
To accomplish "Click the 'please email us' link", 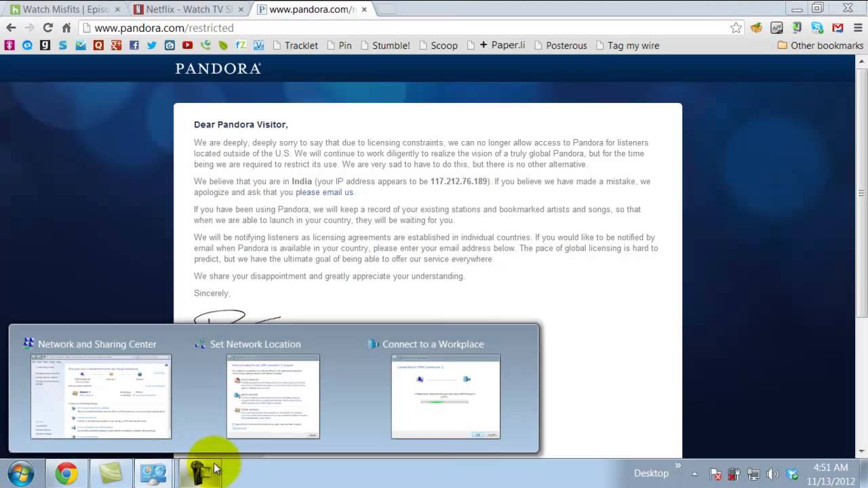I will tap(324, 192).
